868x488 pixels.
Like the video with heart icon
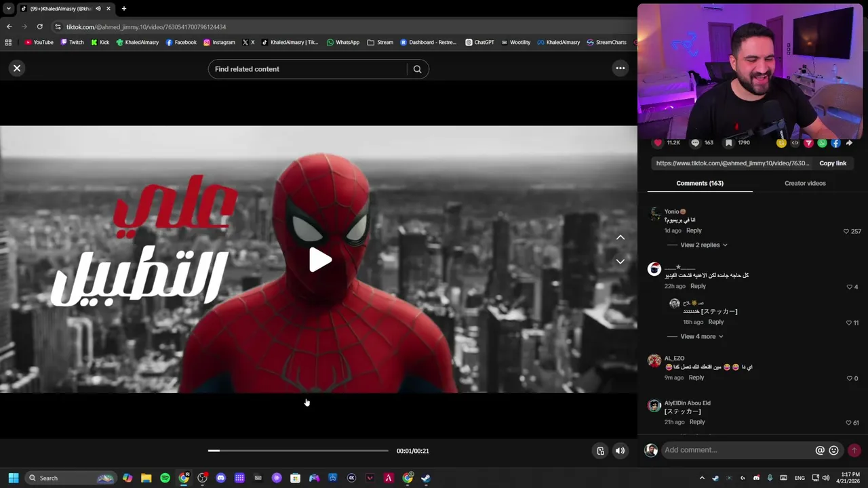pyautogui.click(x=658, y=143)
